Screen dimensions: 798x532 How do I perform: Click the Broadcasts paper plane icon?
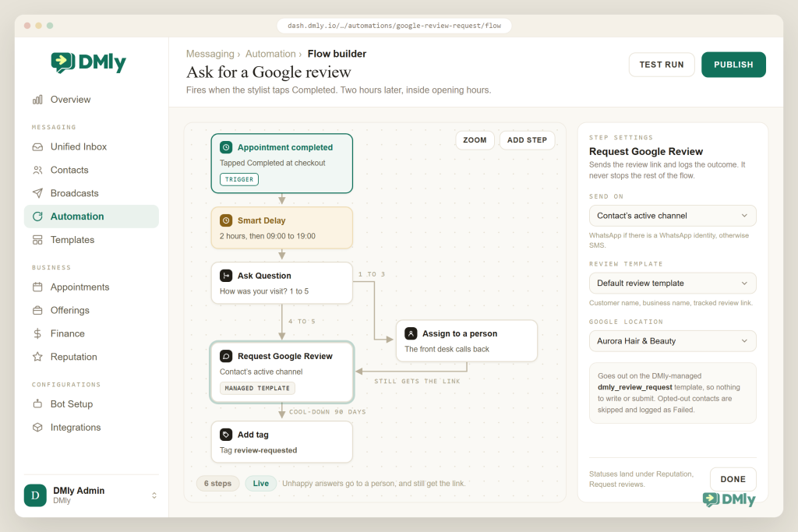(x=37, y=193)
